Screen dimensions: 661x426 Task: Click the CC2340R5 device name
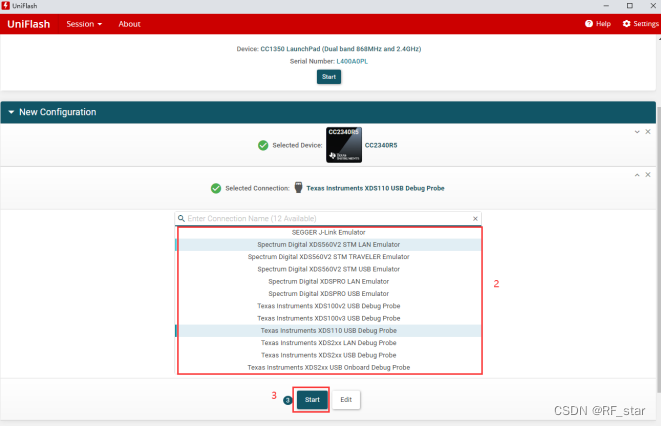point(381,145)
